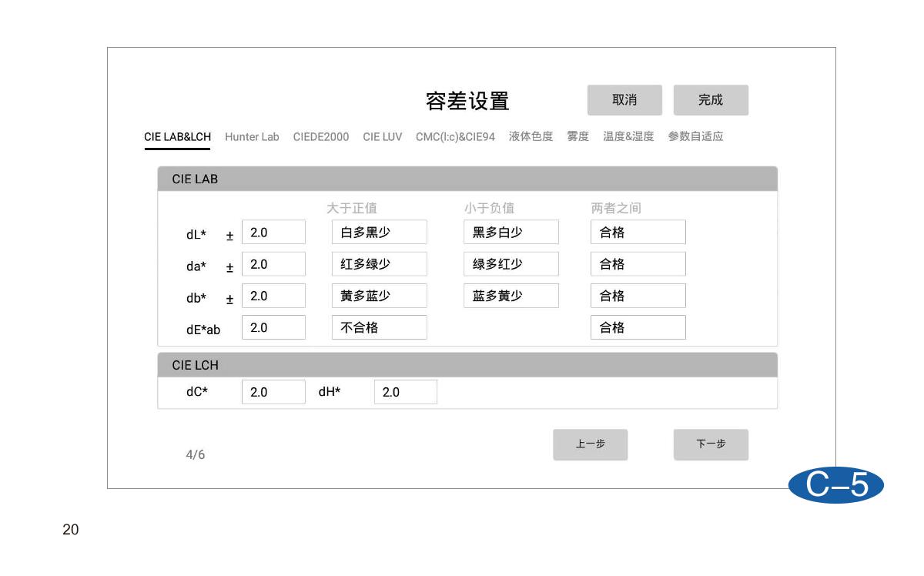
Task: Select the CIE LUV tab
Action: point(382,137)
